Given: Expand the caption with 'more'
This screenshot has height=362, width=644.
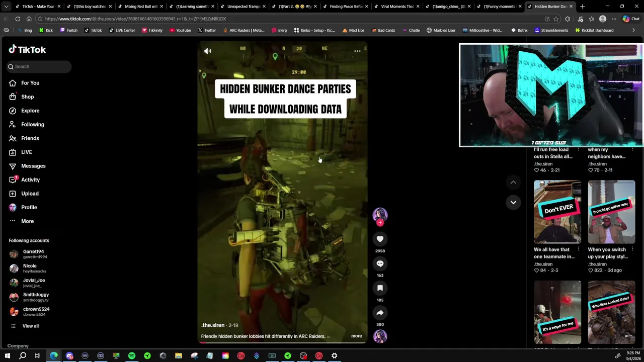Looking at the screenshot, I should [x=356, y=336].
